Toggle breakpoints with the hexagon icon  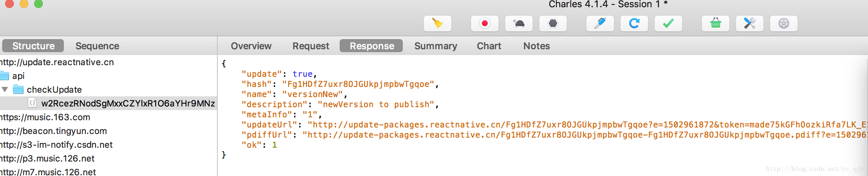pos(553,24)
